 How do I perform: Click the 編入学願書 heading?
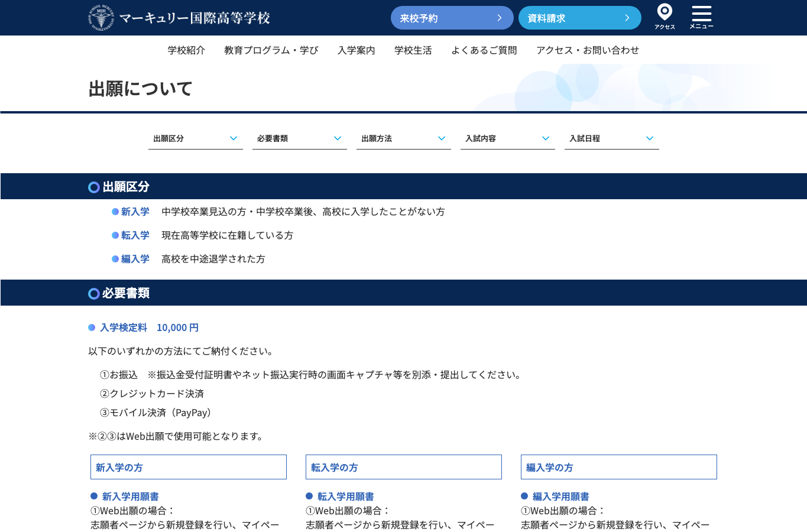tap(561, 497)
